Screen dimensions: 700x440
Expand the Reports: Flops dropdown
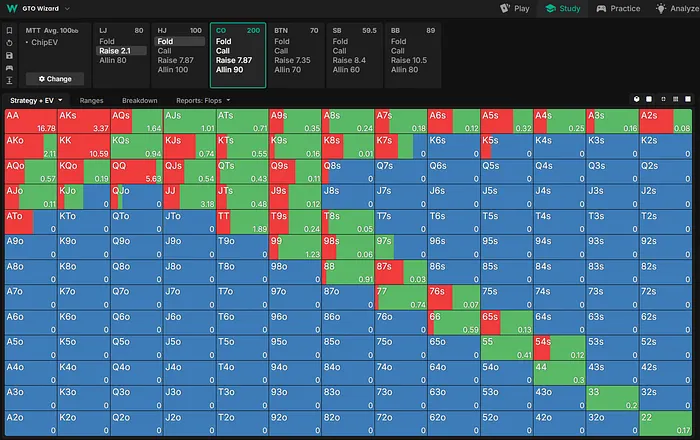coord(203,101)
